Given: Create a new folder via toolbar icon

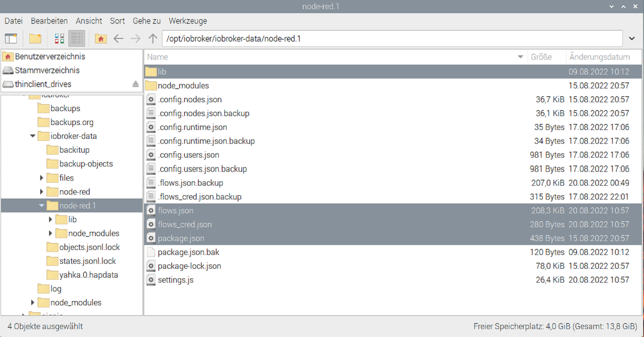Looking at the screenshot, I should pos(35,39).
